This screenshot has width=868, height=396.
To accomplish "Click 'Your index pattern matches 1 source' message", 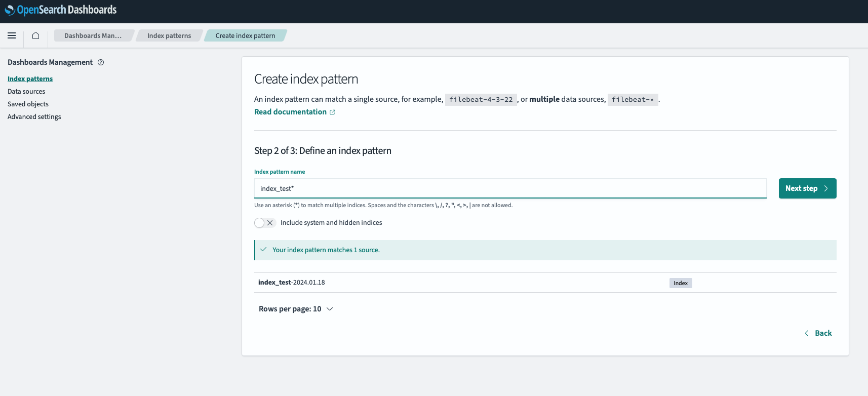I will [x=326, y=250].
